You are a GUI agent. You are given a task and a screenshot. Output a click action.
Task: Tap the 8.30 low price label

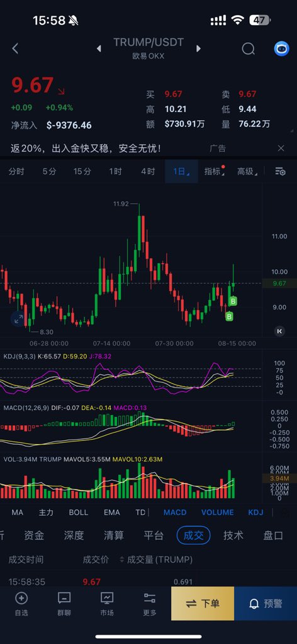point(47,332)
